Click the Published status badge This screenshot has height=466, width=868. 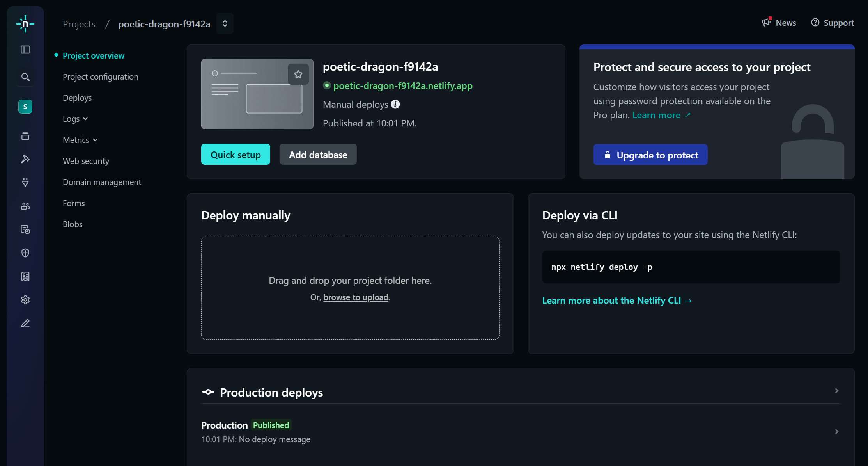coord(271,425)
